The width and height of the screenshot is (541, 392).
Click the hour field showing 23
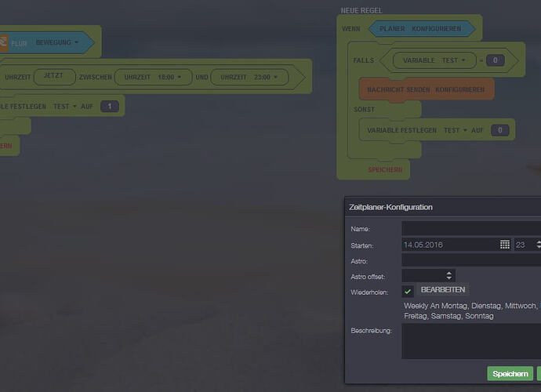click(524, 245)
